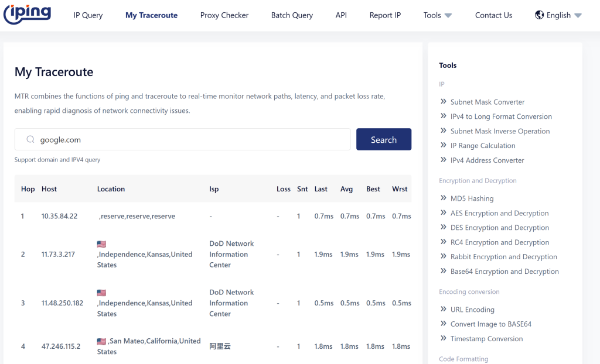Open the Batch Query page
The height and width of the screenshot is (364, 600).
pyautogui.click(x=292, y=15)
